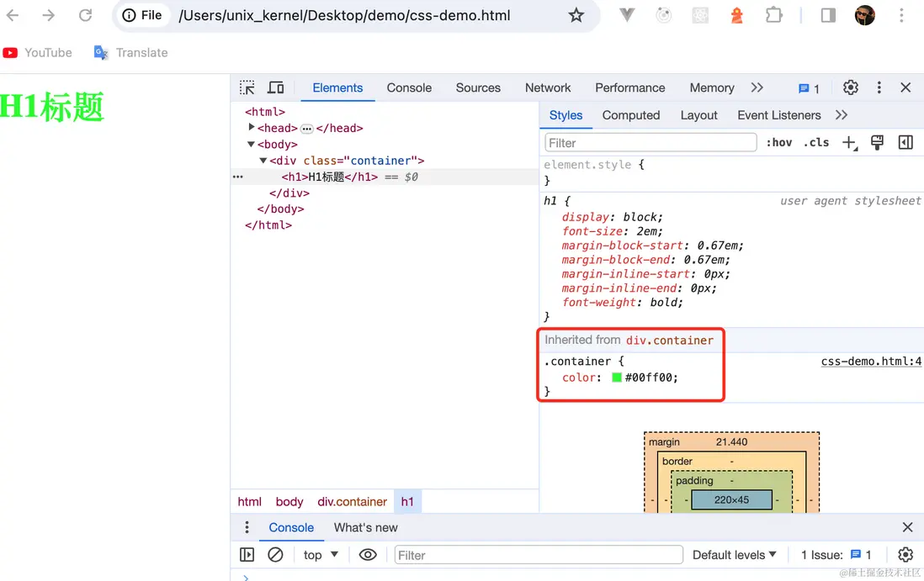Activate the inspect element picker icon
This screenshot has width=924, height=581.
[247, 87]
